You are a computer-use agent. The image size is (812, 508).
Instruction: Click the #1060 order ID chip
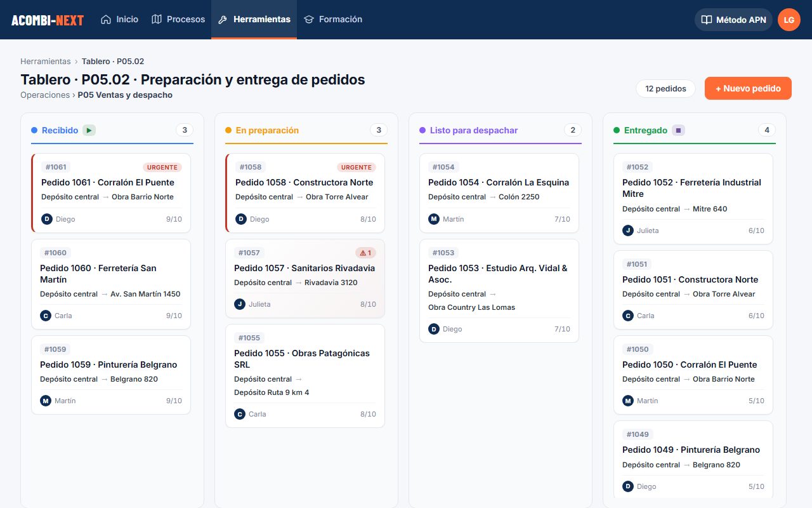coord(55,253)
